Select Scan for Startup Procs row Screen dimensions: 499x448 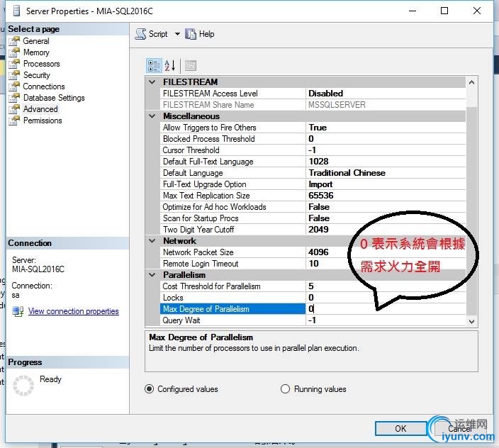pyautogui.click(x=313, y=218)
